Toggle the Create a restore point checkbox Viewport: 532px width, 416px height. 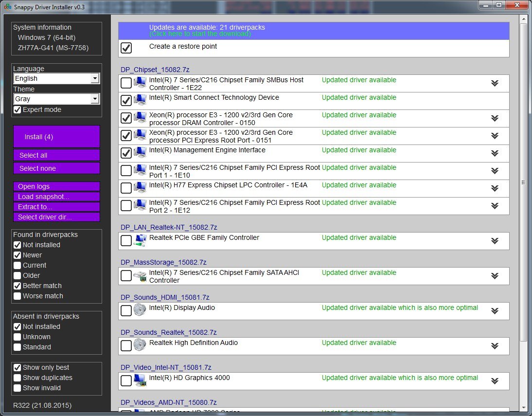coord(126,48)
